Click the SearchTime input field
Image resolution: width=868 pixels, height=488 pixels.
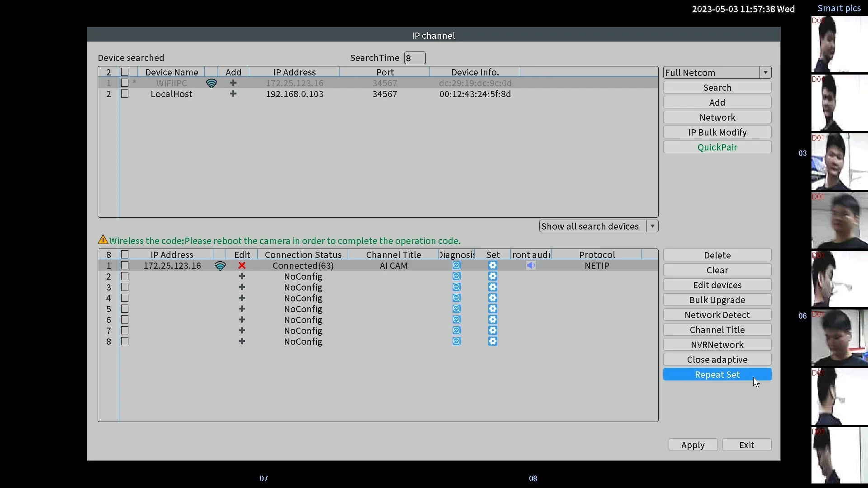(415, 58)
